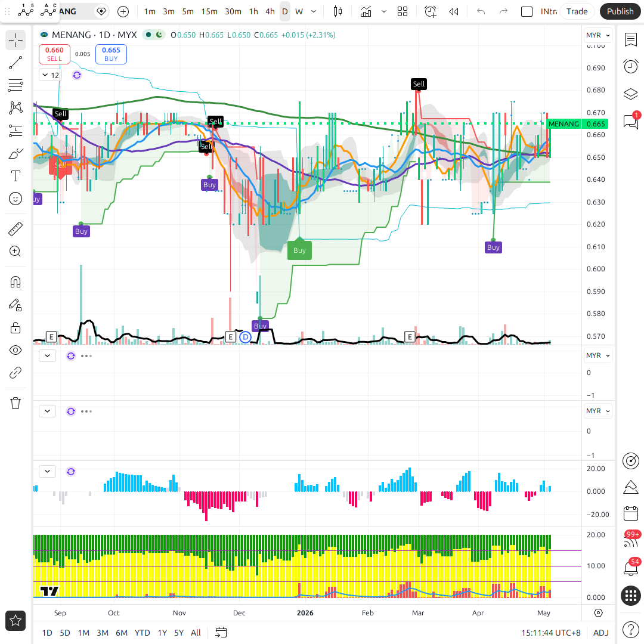This screenshot has height=644, width=644.
Task: Switch to the 4h timeframe
Action: 270,11
